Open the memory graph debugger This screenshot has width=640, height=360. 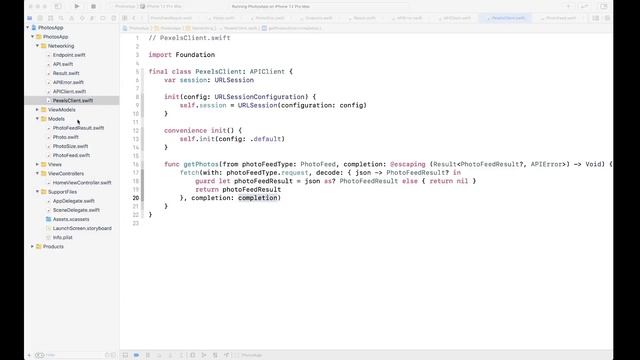[204, 355]
